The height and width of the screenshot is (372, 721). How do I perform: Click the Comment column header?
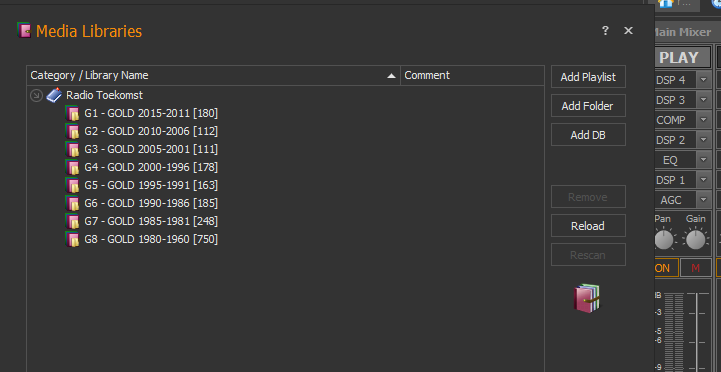point(472,75)
